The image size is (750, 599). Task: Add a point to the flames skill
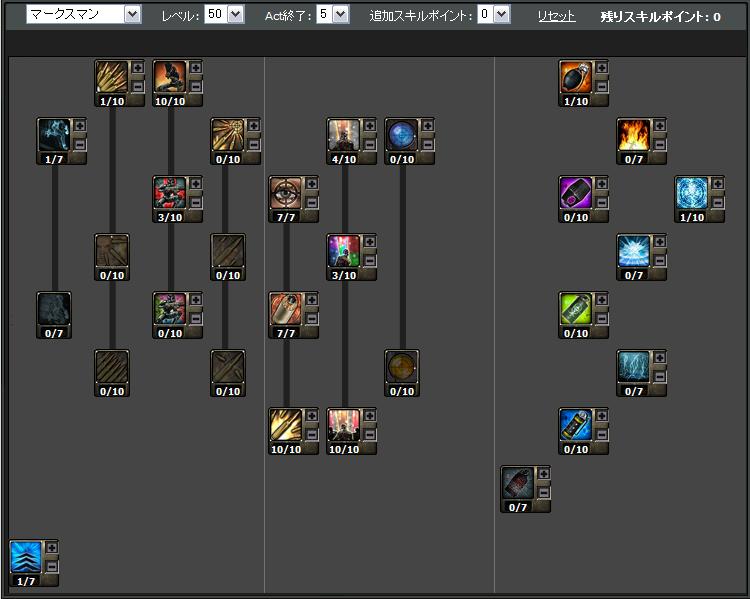(x=660, y=126)
